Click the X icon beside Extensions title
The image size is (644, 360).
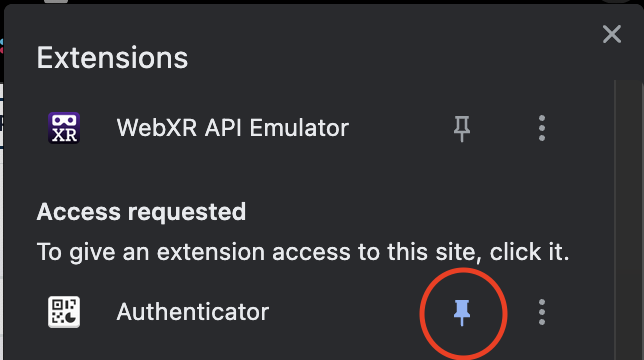[x=612, y=34]
